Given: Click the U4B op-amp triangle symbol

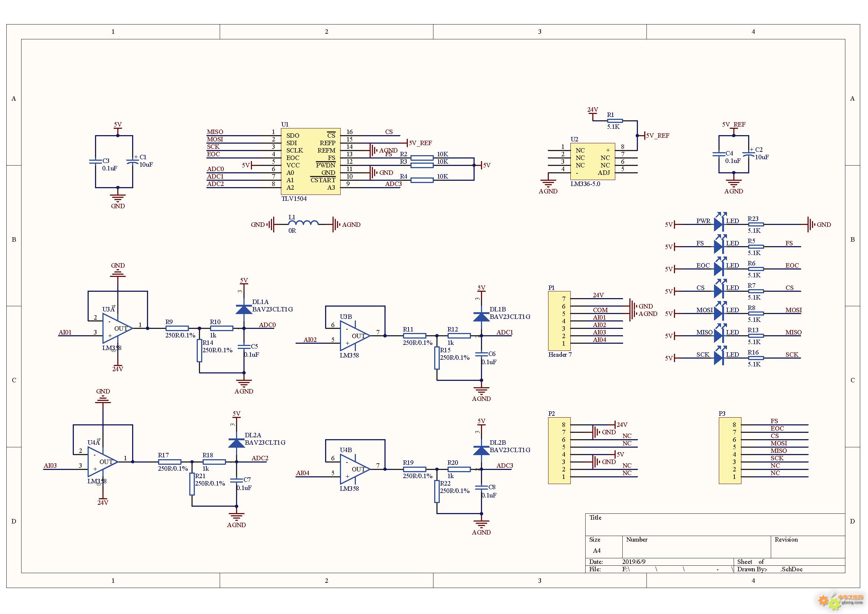Looking at the screenshot, I should click(x=355, y=469).
